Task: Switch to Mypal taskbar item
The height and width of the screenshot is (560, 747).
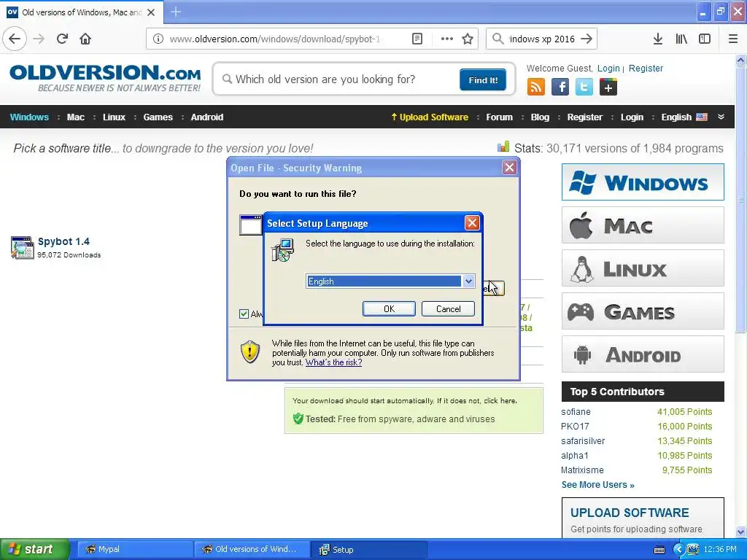Action: click(x=134, y=550)
